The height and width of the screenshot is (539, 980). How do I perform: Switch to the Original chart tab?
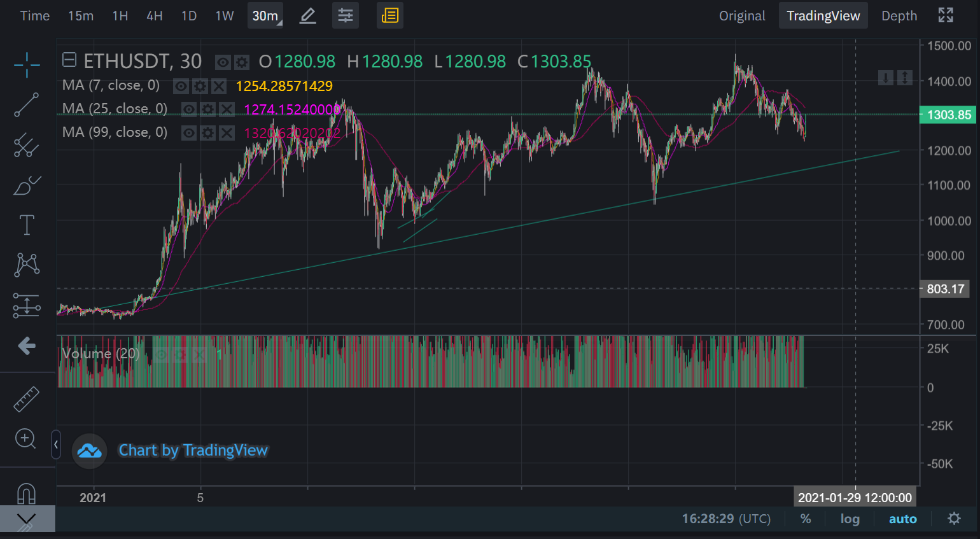pos(742,16)
